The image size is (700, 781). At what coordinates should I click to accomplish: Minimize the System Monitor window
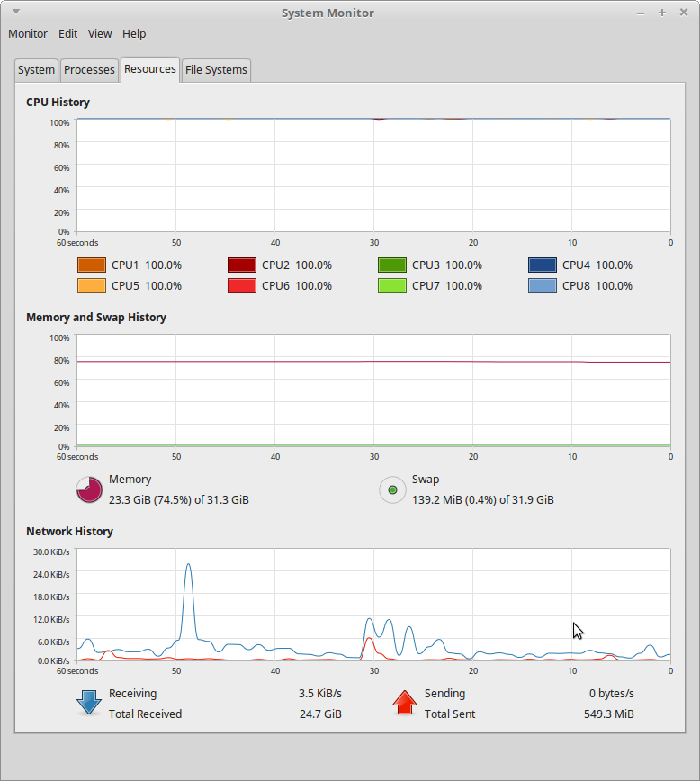tap(641, 13)
